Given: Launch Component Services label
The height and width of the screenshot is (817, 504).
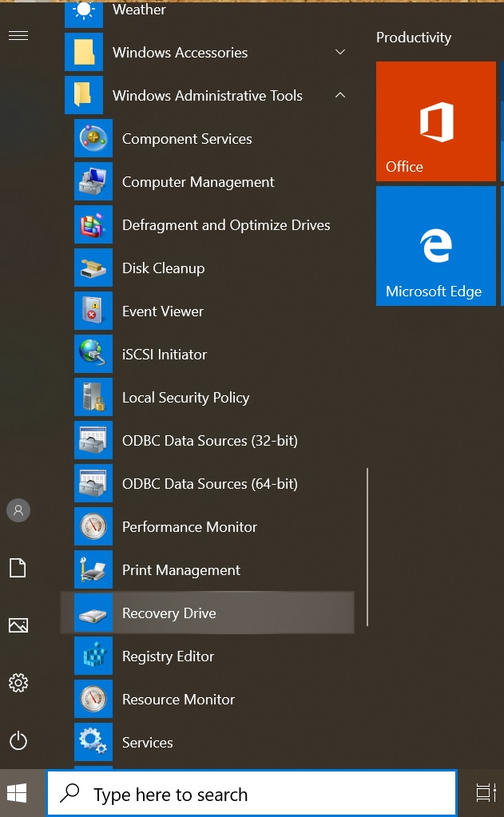Looking at the screenshot, I should pos(187,139).
